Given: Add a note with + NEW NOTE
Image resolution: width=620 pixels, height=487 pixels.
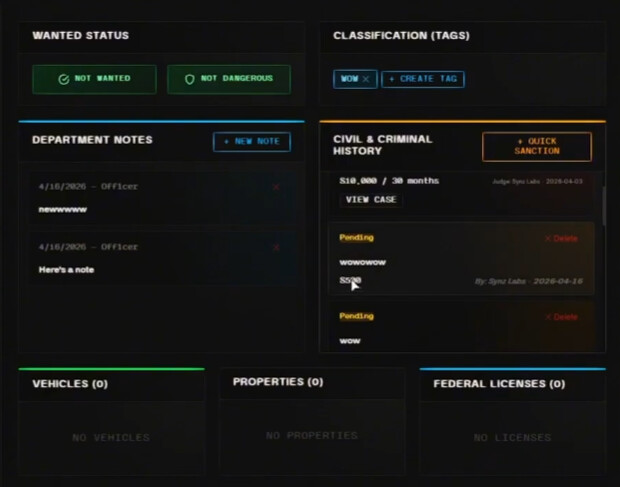Looking at the screenshot, I should 252,142.
